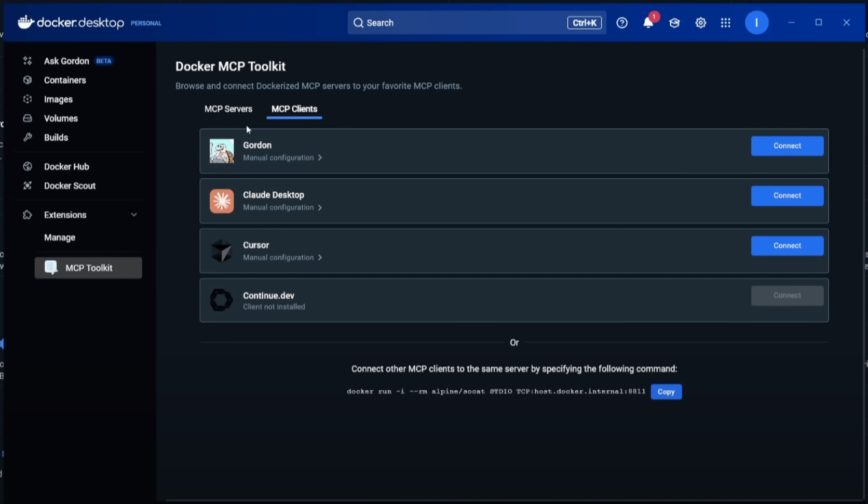
Task: Connect the Gordon client
Action: pos(787,146)
